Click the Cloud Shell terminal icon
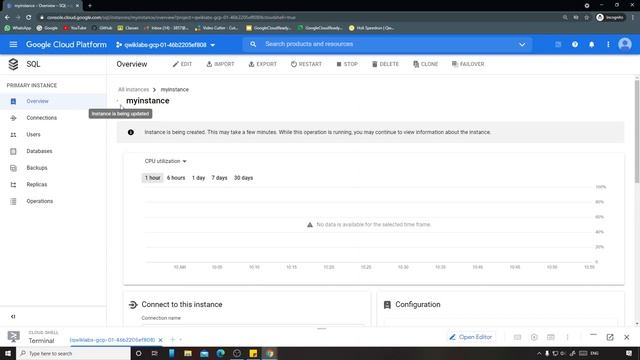Image resolution: width=640 pixels, height=360 pixels. click(x=13, y=337)
